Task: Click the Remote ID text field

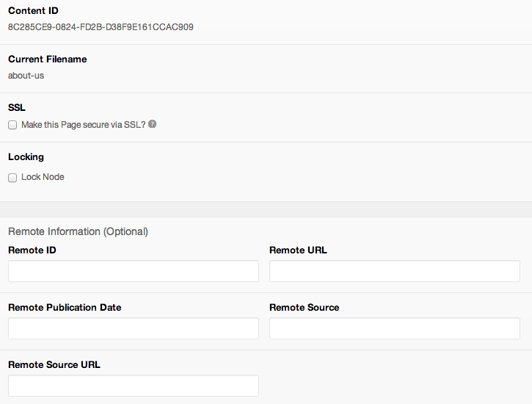Action: (134, 271)
